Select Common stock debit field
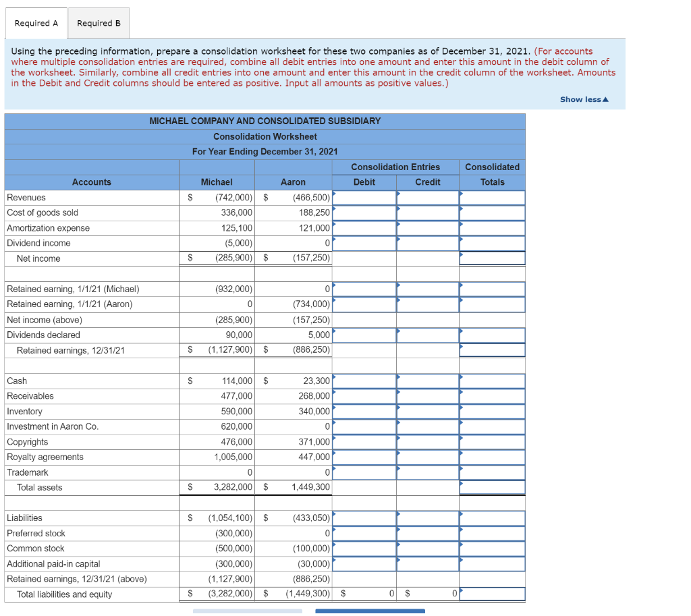 tap(364, 549)
